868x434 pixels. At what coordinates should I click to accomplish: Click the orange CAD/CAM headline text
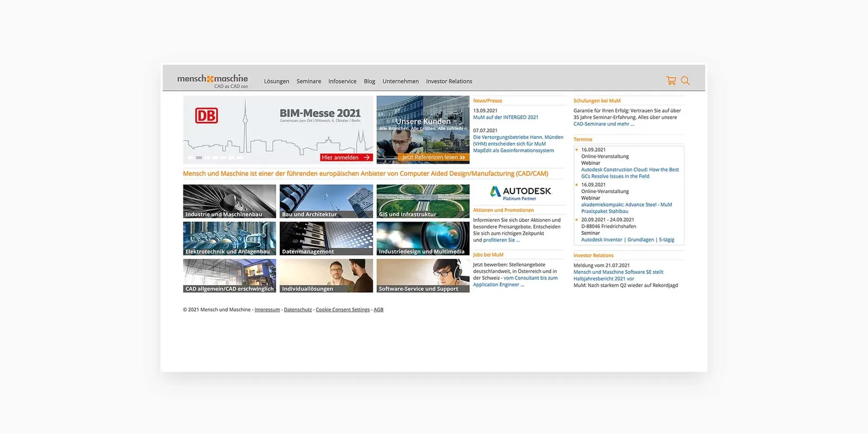coord(366,174)
